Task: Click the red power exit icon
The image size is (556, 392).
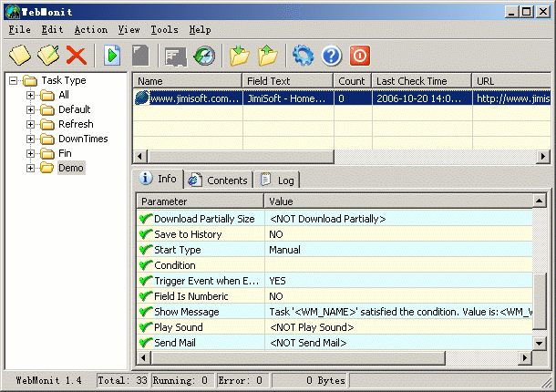Action: [x=360, y=56]
